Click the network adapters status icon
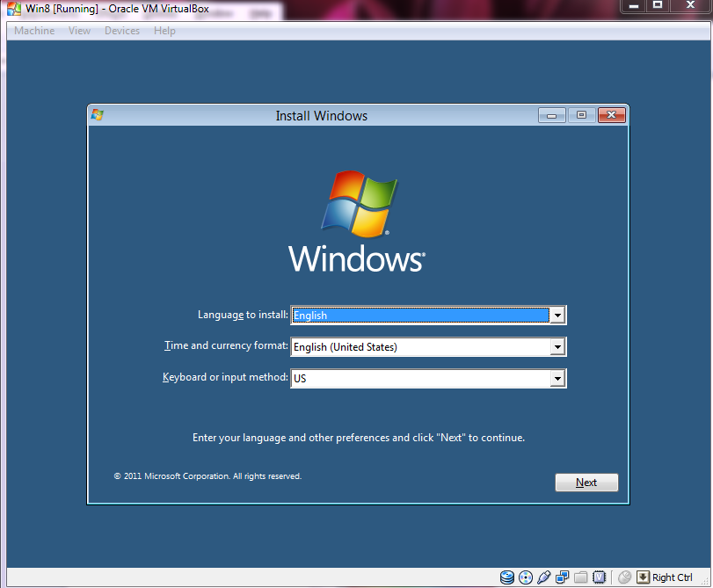 click(x=563, y=577)
